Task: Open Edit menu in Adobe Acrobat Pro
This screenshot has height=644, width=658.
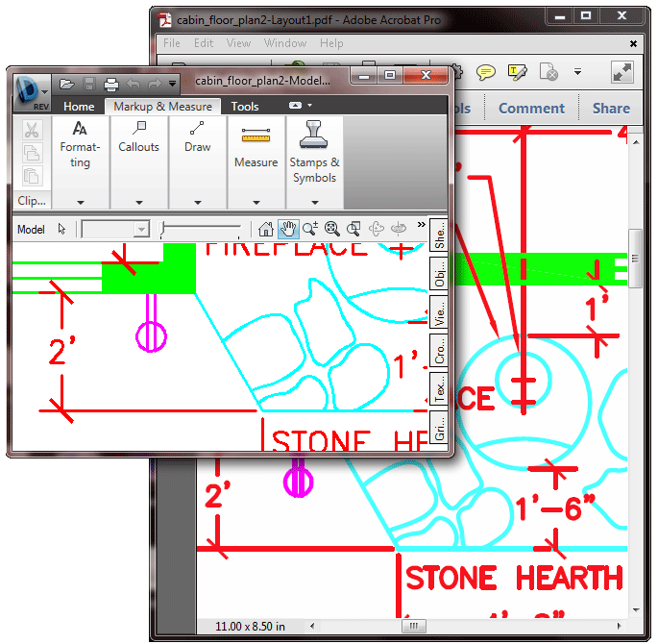Action: [x=204, y=43]
